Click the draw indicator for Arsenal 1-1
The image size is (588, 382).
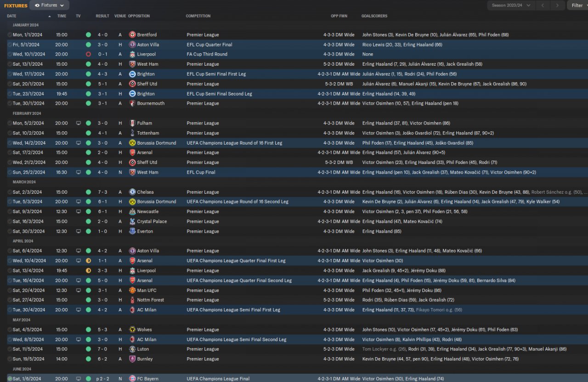[x=88, y=261]
